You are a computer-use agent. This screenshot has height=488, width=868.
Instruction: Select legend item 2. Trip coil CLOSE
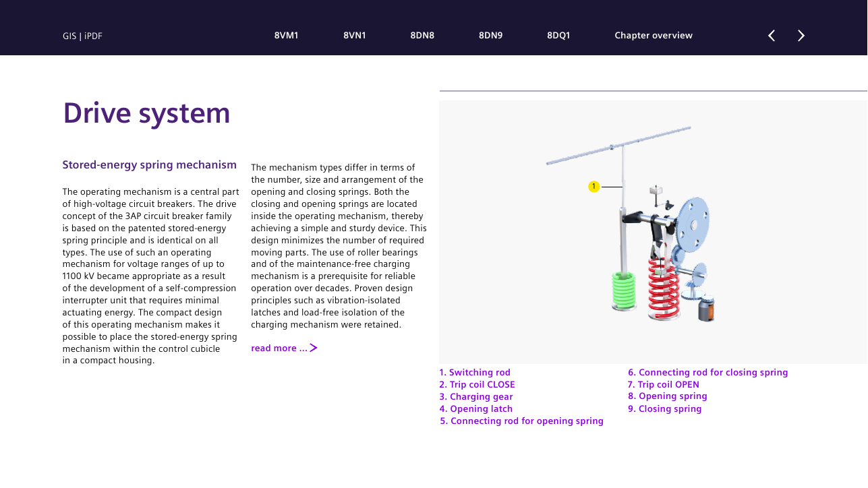click(x=477, y=384)
